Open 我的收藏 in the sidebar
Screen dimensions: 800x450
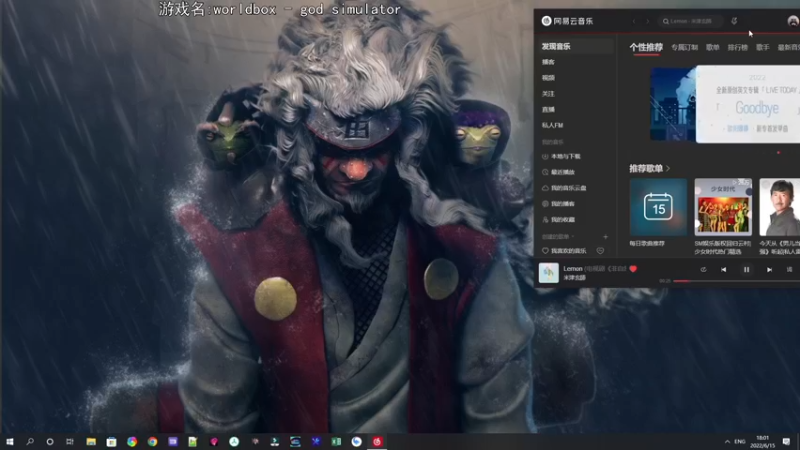559,220
